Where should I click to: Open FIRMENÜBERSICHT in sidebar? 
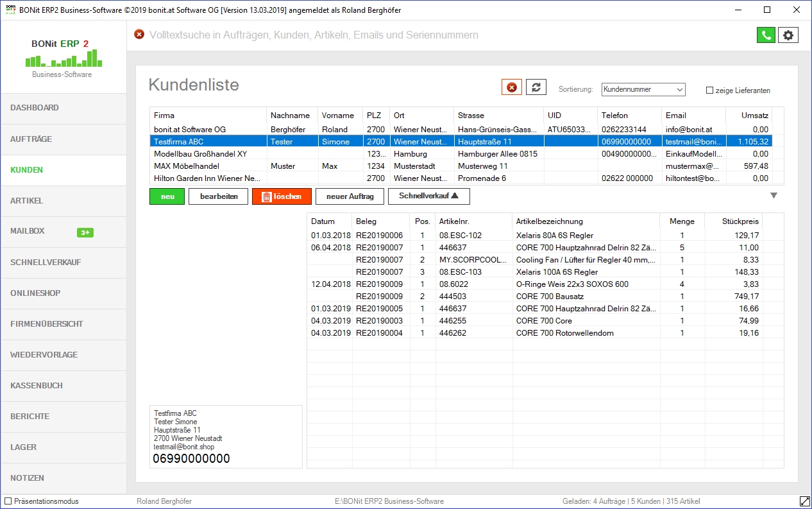coord(63,324)
